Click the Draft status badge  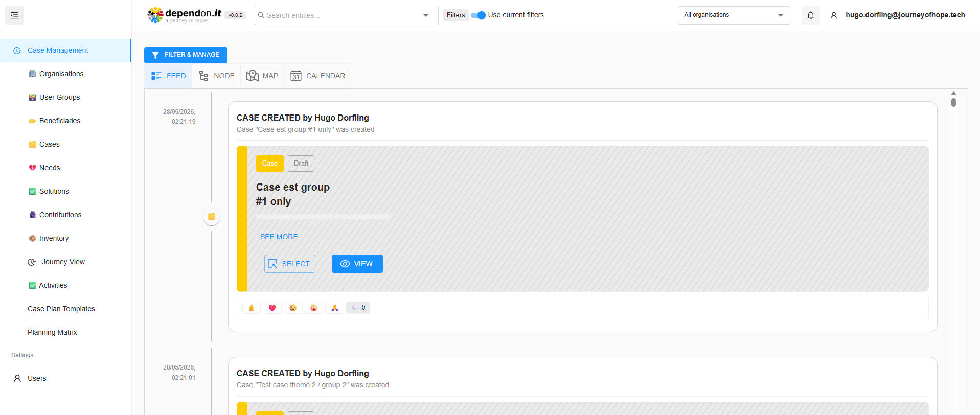[x=301, y=164]
